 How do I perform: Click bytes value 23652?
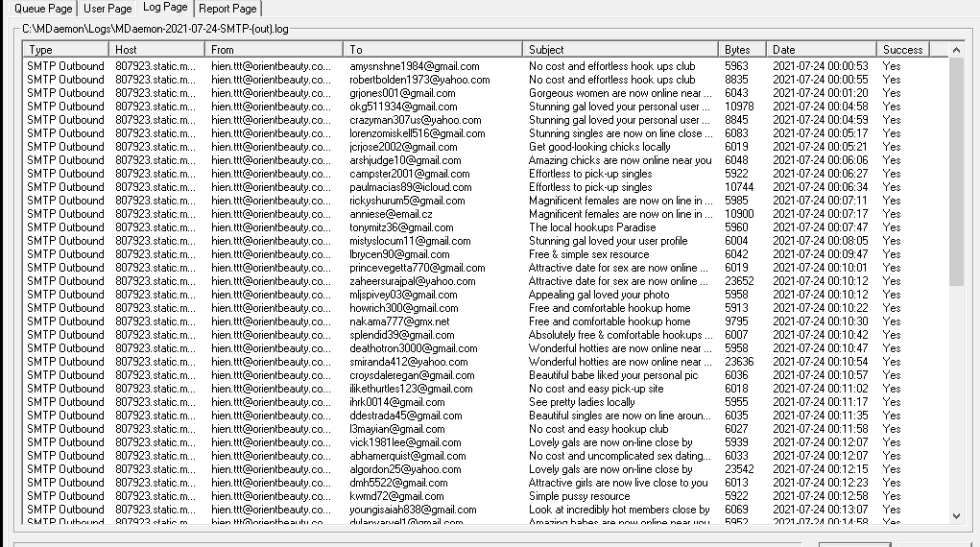click(x=739, y=281)
